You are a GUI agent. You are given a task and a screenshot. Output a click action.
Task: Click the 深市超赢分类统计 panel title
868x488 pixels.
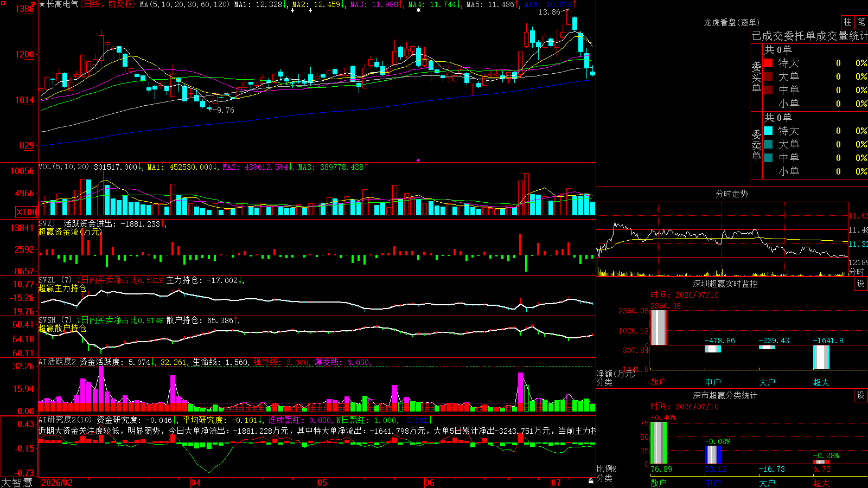[x=725, y=395]
